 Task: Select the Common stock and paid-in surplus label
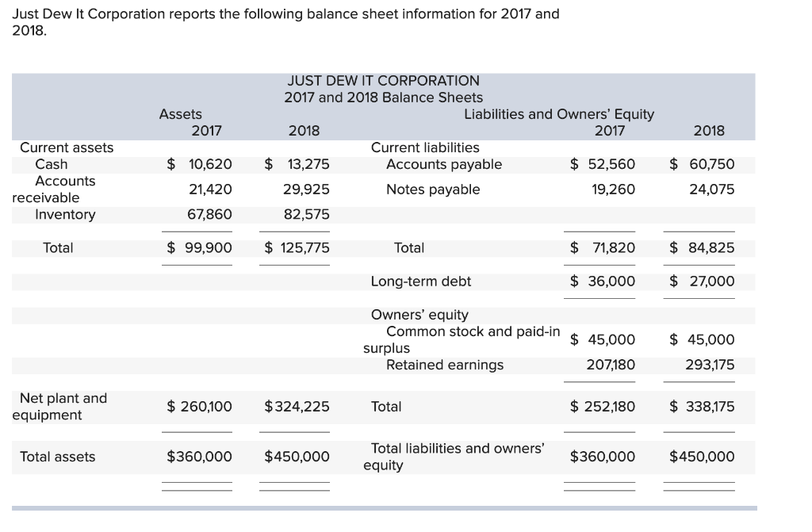[462, 340]
